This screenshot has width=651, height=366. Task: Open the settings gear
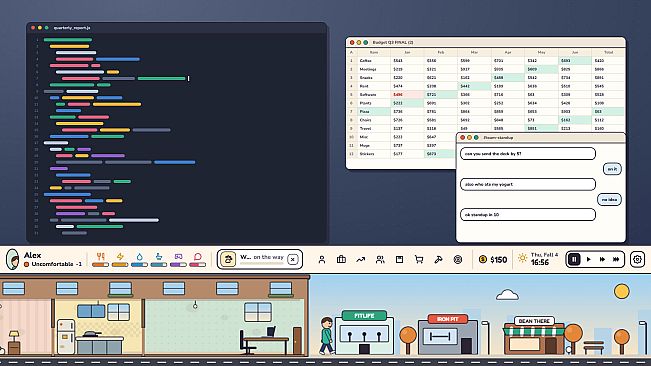(x=637, y=259)
